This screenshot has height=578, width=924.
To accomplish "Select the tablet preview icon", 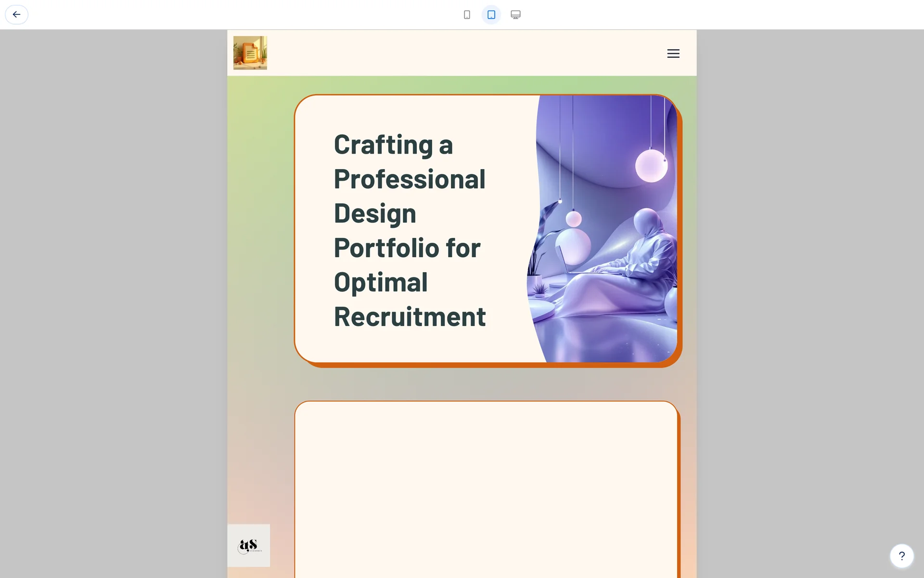I will click(491, 14).
